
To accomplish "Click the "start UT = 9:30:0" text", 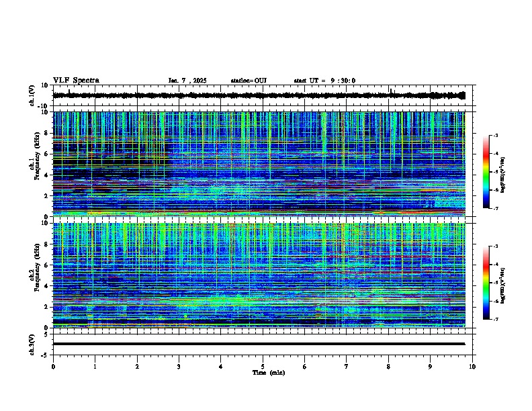I will (x=324, y=81).
